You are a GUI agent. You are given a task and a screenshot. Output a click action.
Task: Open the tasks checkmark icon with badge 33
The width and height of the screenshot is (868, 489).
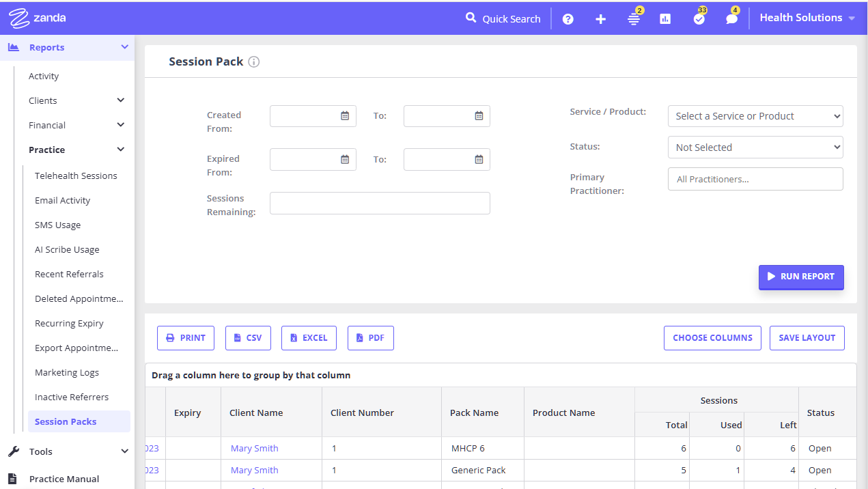coord(699,19)
